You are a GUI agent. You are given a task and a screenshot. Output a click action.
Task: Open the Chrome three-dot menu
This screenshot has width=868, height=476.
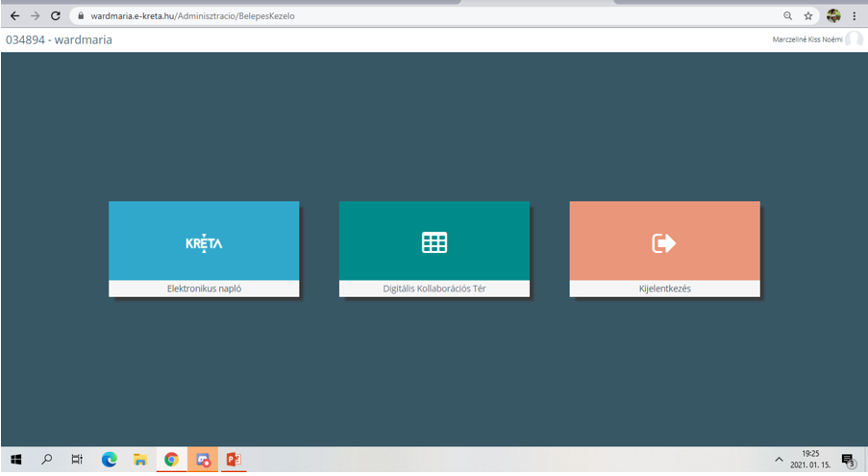(855, 16)
